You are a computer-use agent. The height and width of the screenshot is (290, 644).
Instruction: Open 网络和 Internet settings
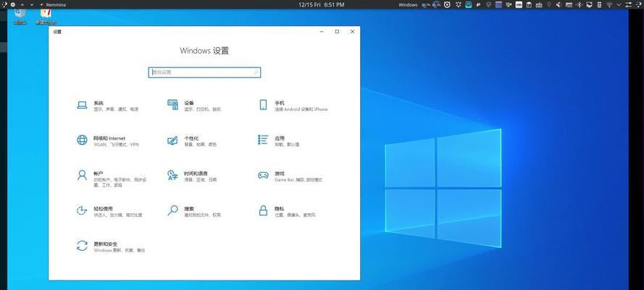(x=108, y=141)
